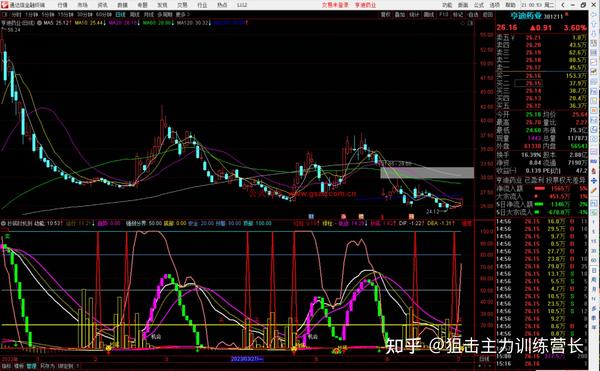
Task: Click the 15:00 tick trade row
Action: pyautogui.click(x=541, y=356)
